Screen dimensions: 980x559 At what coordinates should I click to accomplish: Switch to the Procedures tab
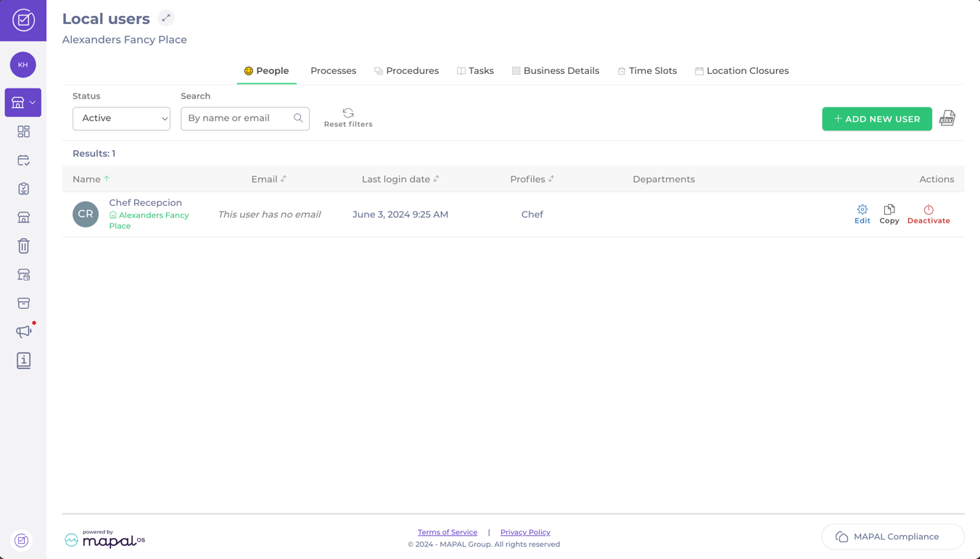point(406,71)
